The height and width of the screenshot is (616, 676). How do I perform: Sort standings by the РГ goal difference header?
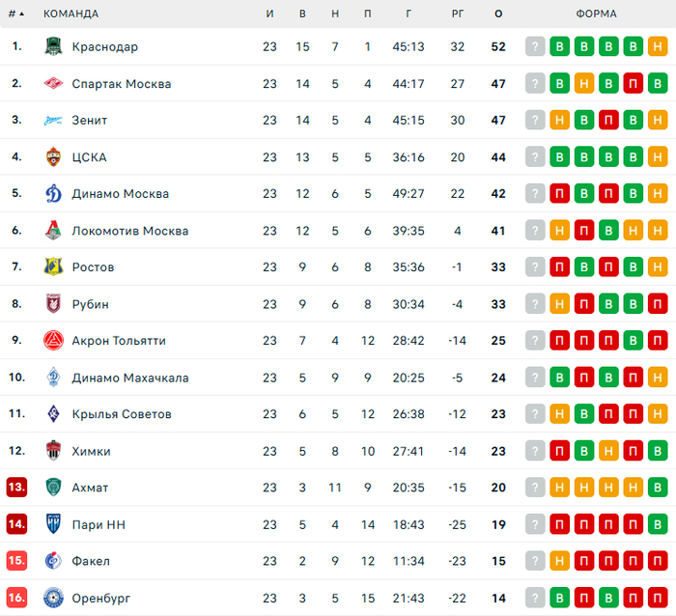pyautogui.click(x=458, y=14)
